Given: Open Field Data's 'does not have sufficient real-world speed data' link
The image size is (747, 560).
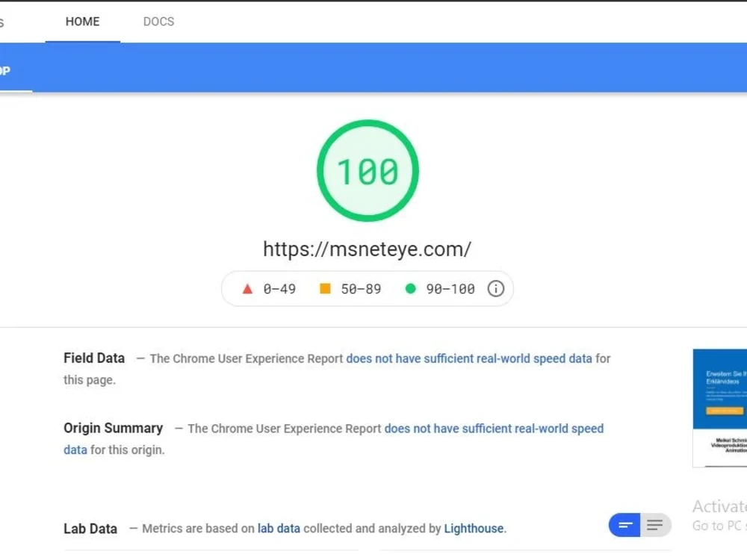Looking at the screenshot, I should 469,358.
